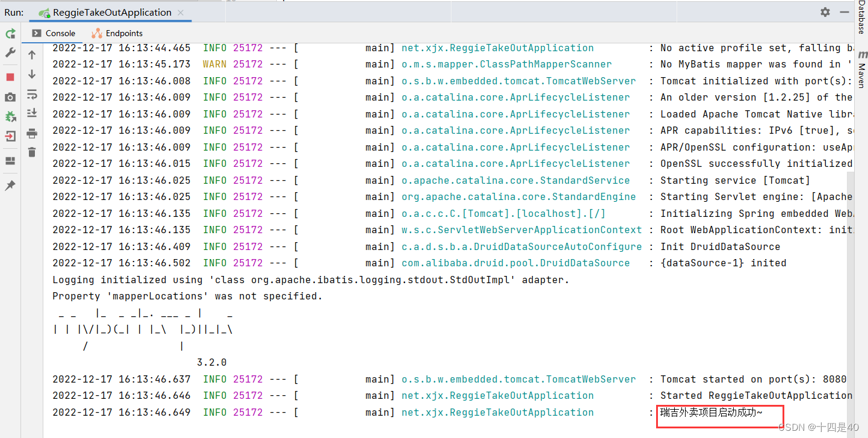Click the 'Init DruidDataSource' message

pyautogui.click(x=721, y=246)
